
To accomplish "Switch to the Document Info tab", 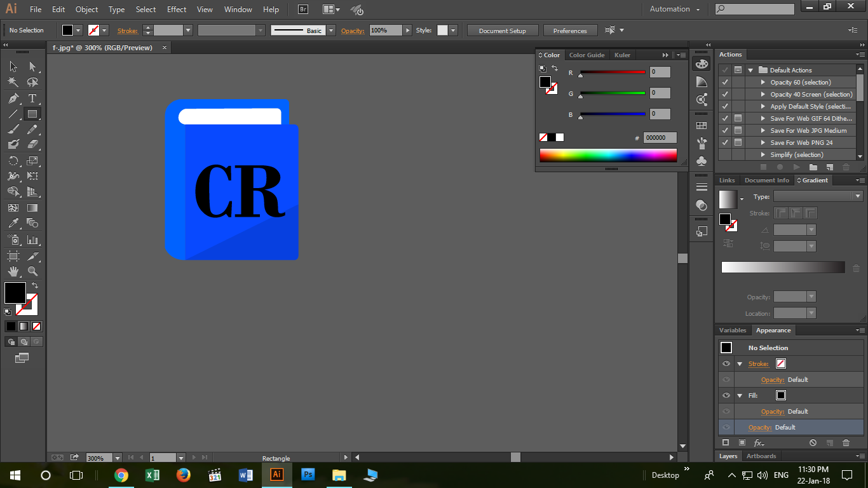I will coord(766,180).
